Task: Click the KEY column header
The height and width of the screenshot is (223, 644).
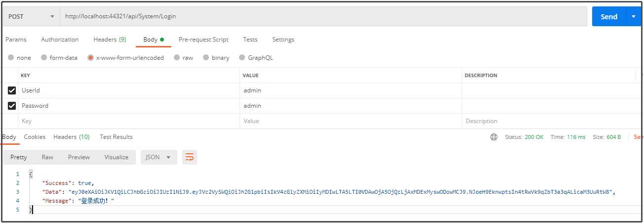Action: [x=26, y=76]
